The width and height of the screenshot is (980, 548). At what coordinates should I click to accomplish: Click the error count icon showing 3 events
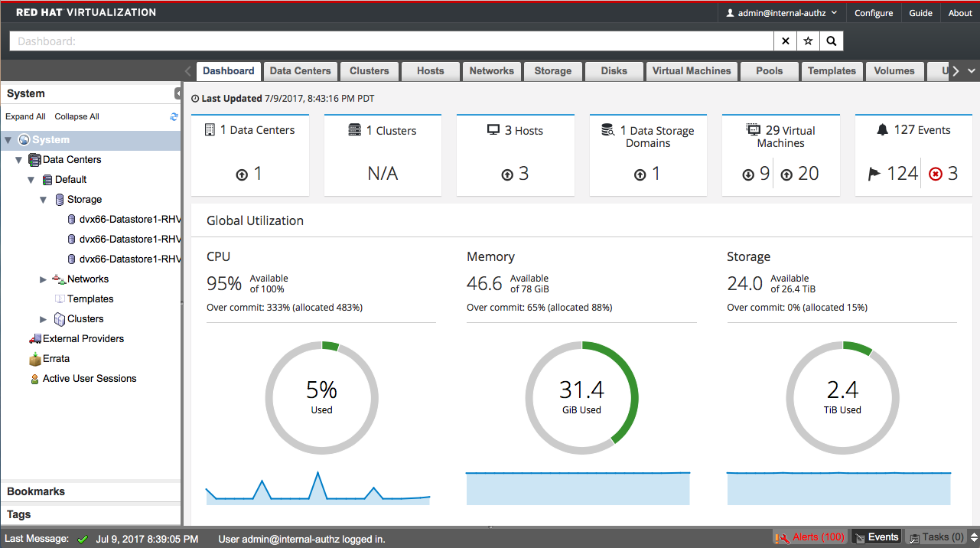(935, 175)
